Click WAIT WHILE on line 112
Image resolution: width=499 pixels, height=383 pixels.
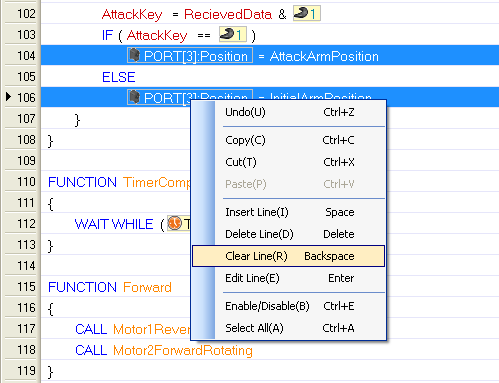114,224
